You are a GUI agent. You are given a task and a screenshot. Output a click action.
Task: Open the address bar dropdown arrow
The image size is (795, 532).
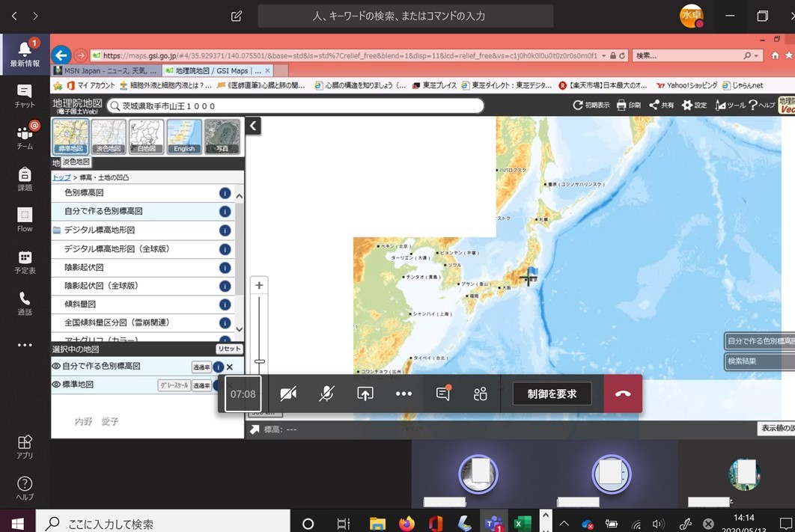[x=604, y=55]
